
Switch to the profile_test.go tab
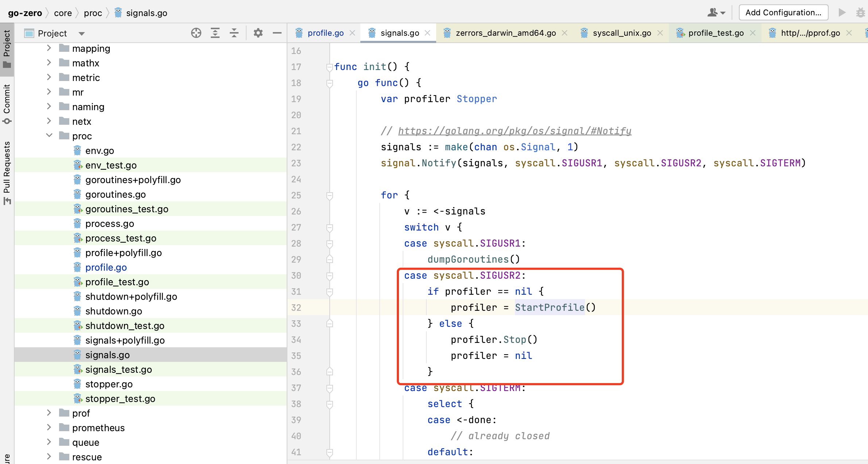point(716,33)
